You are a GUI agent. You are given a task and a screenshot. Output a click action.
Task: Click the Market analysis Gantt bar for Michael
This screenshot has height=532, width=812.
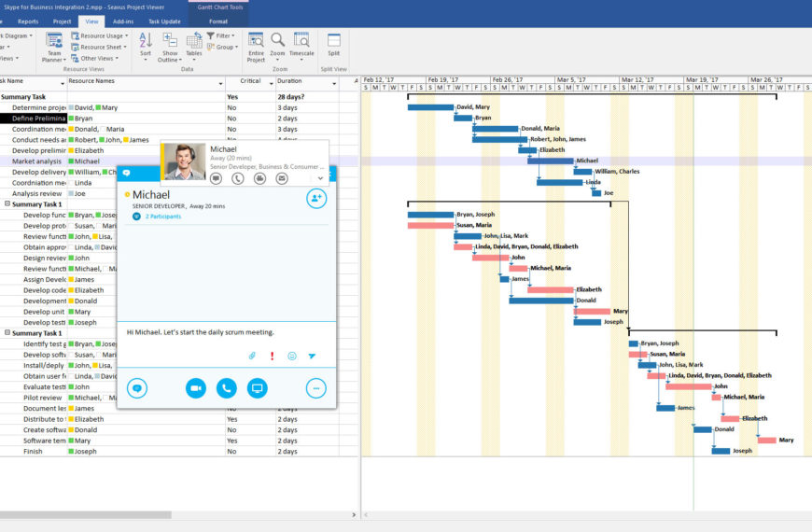click(551, 161)
